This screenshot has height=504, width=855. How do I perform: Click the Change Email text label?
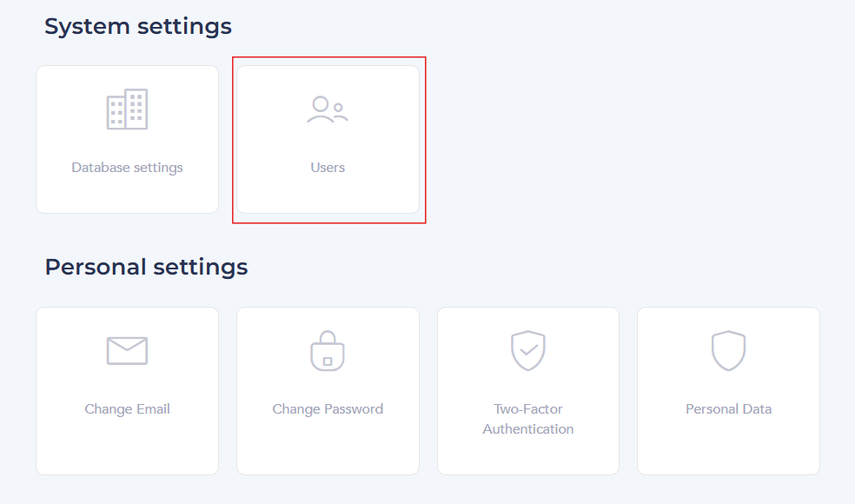127,409
